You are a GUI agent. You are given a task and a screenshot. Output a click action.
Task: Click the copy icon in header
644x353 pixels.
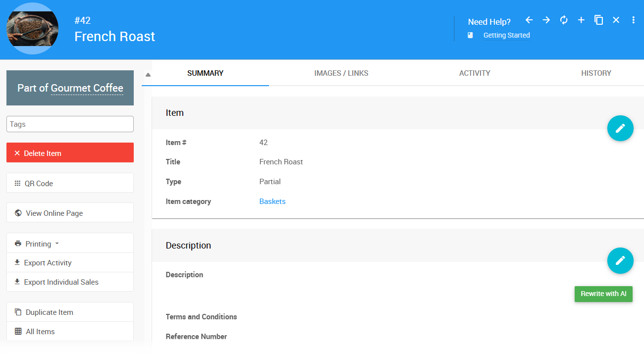pyautogui.click(x=598, y=20)
